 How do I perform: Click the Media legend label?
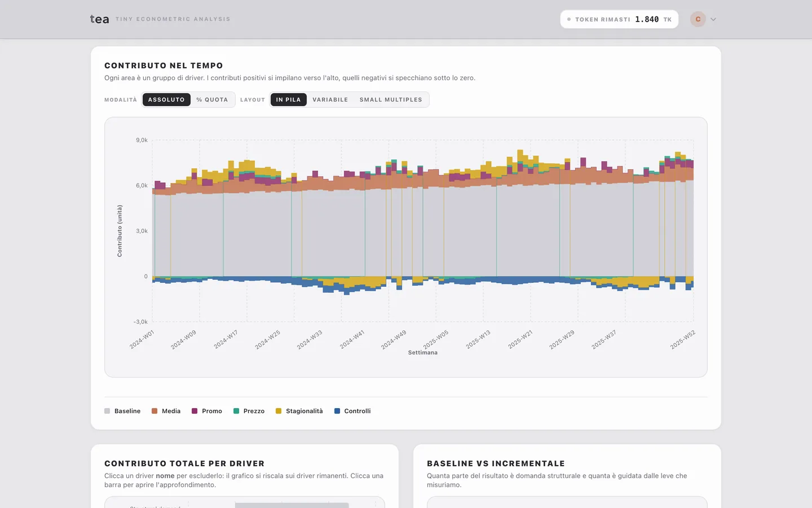[x=171, y=411]
